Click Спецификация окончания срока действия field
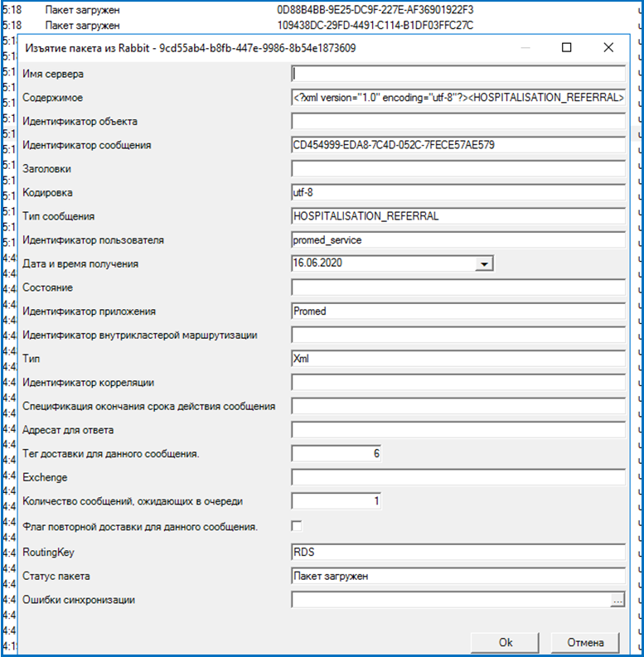Screen dimensions: 644x657 (458, 406)
